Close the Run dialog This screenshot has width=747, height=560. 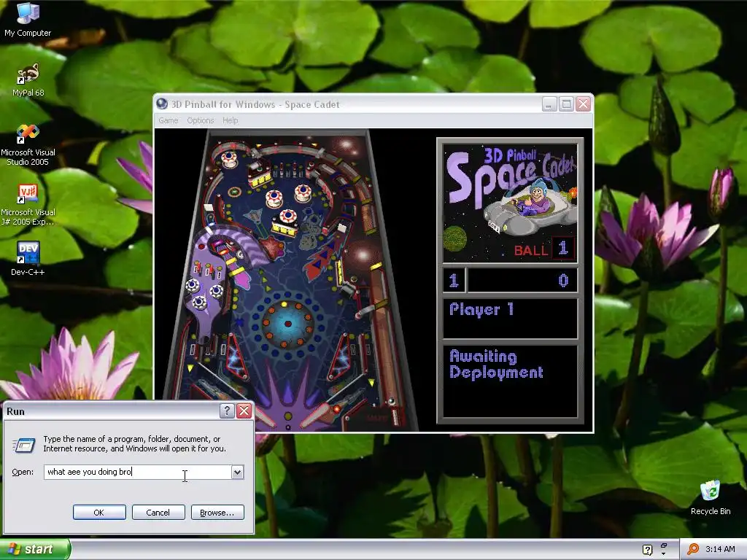pyautogui.click(x=244, y=411)
